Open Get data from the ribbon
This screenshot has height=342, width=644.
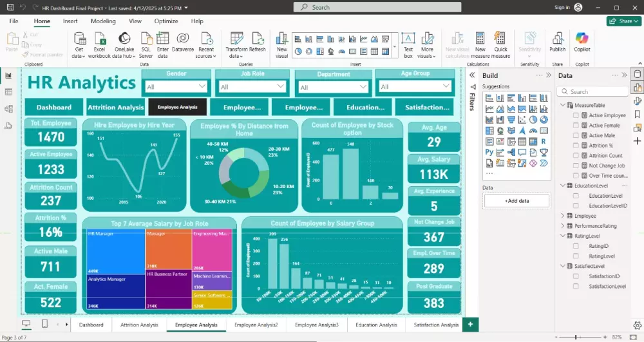[79, 45]
